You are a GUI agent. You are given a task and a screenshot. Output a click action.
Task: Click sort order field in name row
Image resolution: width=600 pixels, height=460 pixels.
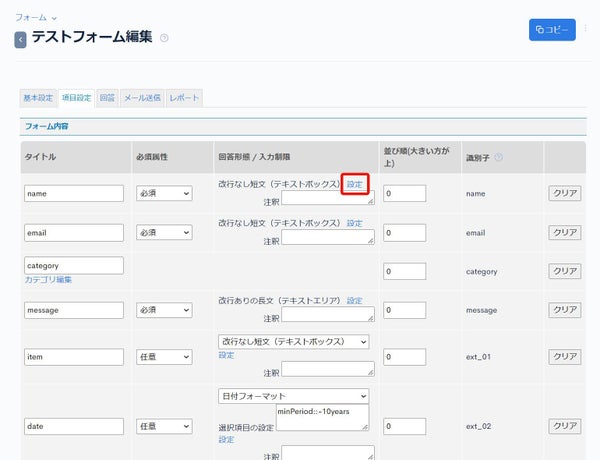point(404,193)
